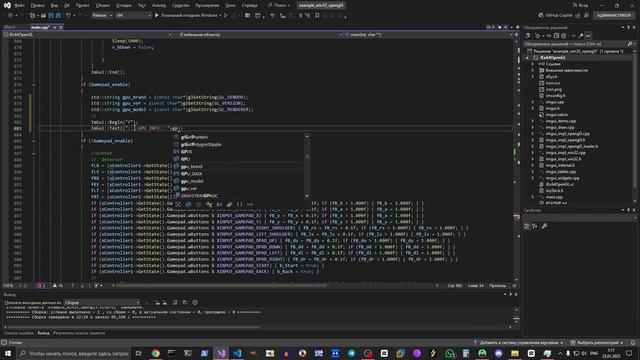
Task: Click the warnings count indicator below editor
Action: (x=58, y=286)
